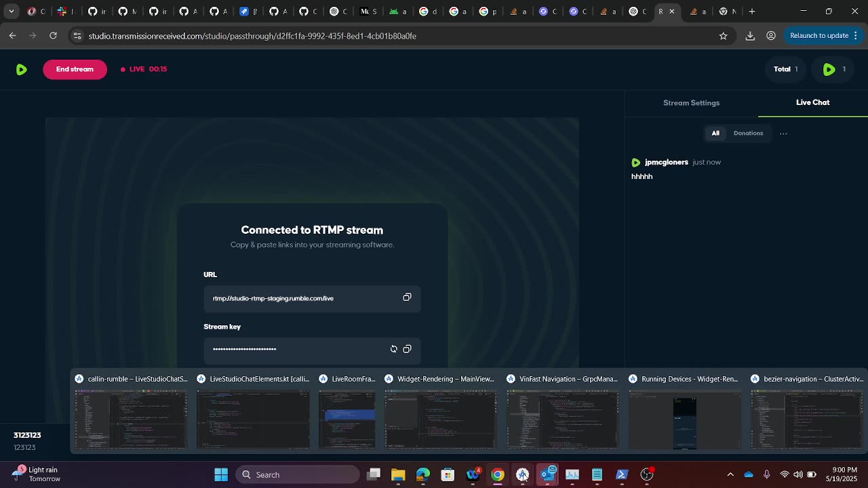Click the LIVE 00:15 indicator
Screen dimensions: 868x488
click(x=144, y=69)
